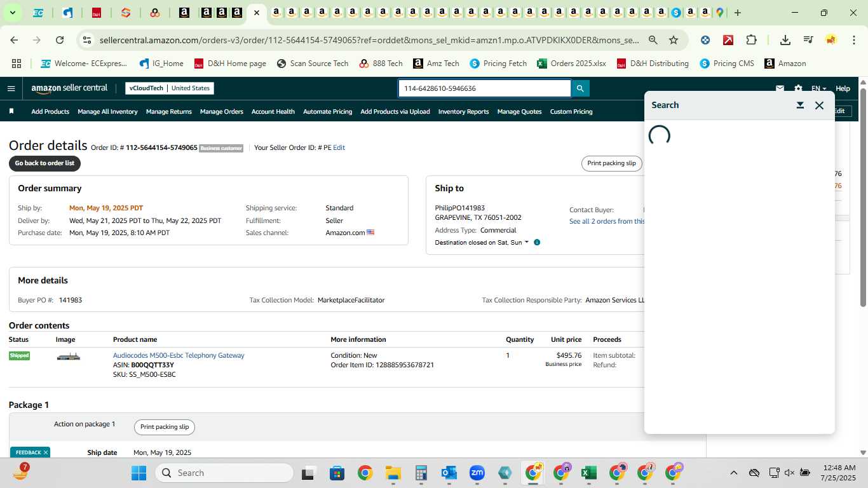Open Manage Orders menu
The width and height of the screenshot is (868, 488).
[222, 111]
